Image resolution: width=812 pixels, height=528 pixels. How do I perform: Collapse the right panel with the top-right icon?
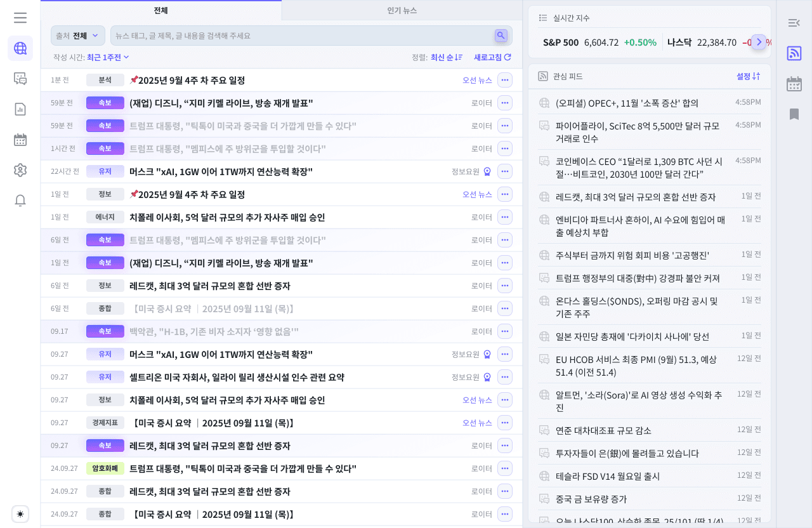(x=794, y=23)
